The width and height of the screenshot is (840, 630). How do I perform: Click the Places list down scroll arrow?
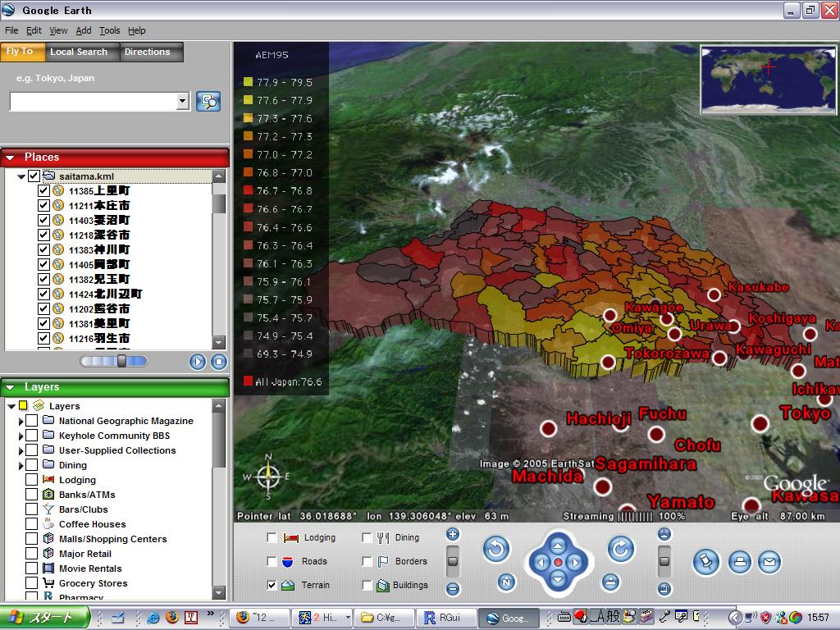pyautogui.click(x=218, y=343)
